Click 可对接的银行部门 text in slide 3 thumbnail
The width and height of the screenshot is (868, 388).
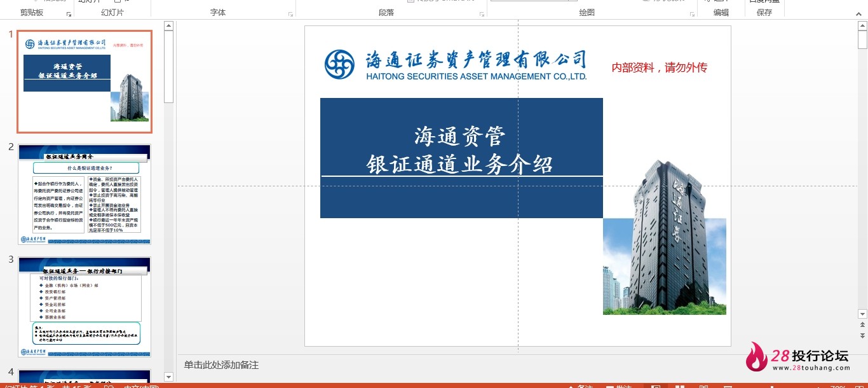[x=59, y=278]
